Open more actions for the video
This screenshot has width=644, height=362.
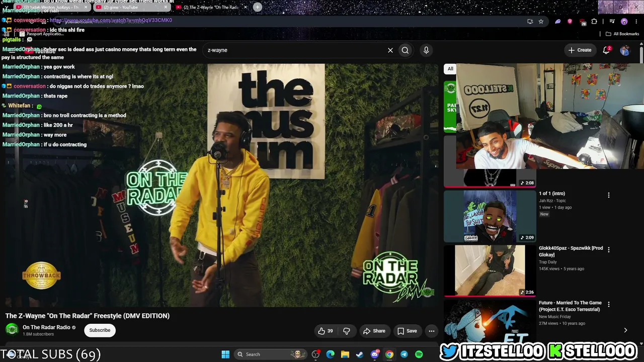[432, 331]
